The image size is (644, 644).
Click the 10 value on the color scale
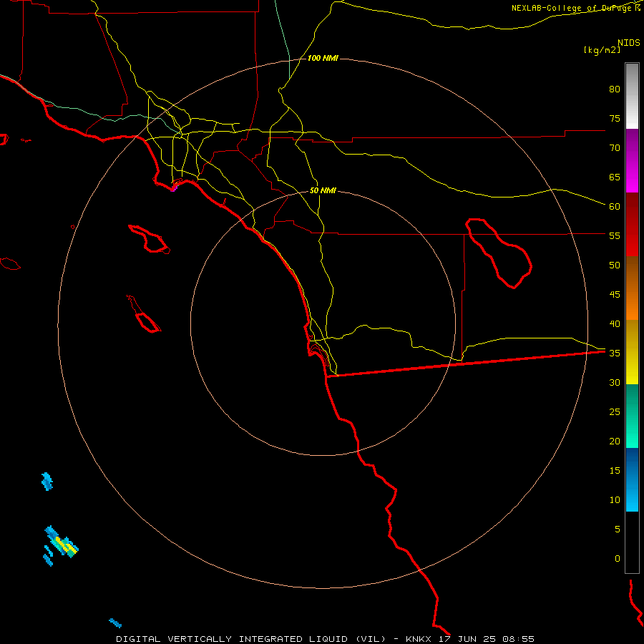point(615,500)
